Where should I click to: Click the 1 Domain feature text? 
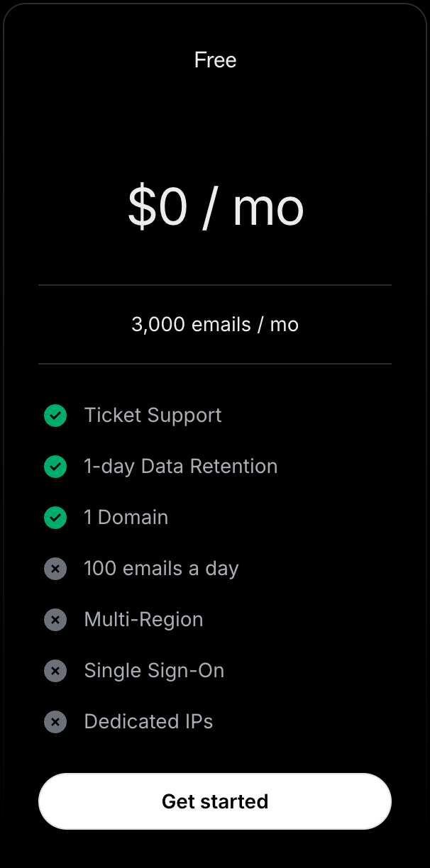tap(126, 518)
